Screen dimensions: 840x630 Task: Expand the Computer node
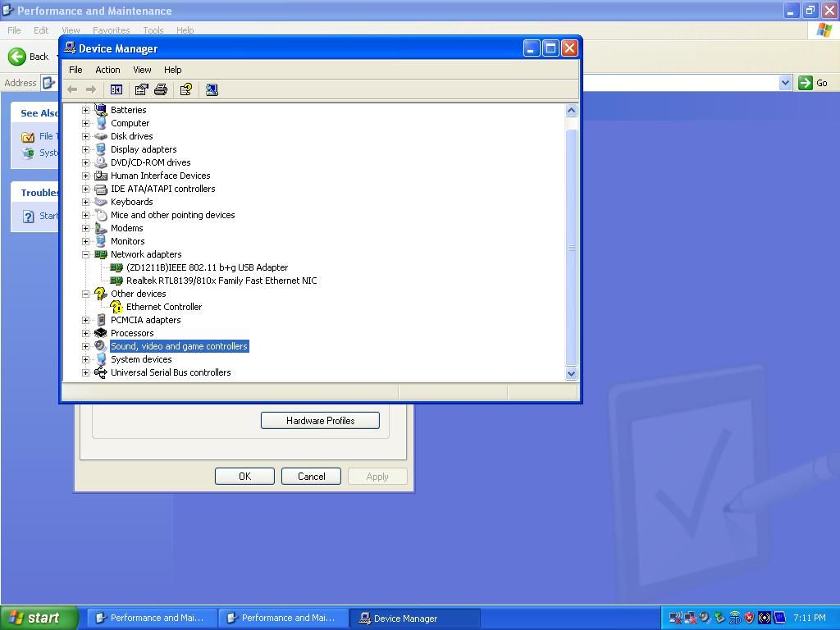pyautogui.click(x=85, y=123)
